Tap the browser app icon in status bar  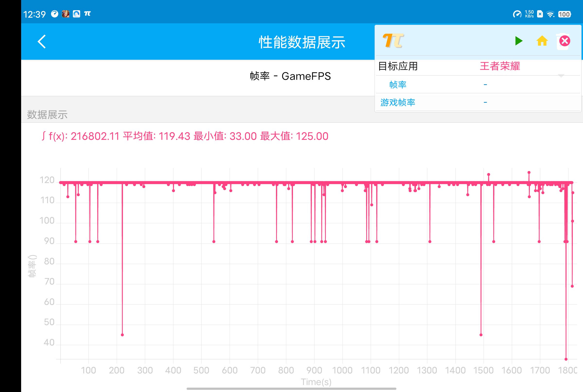pyautogui.click(x=77, y=14)
